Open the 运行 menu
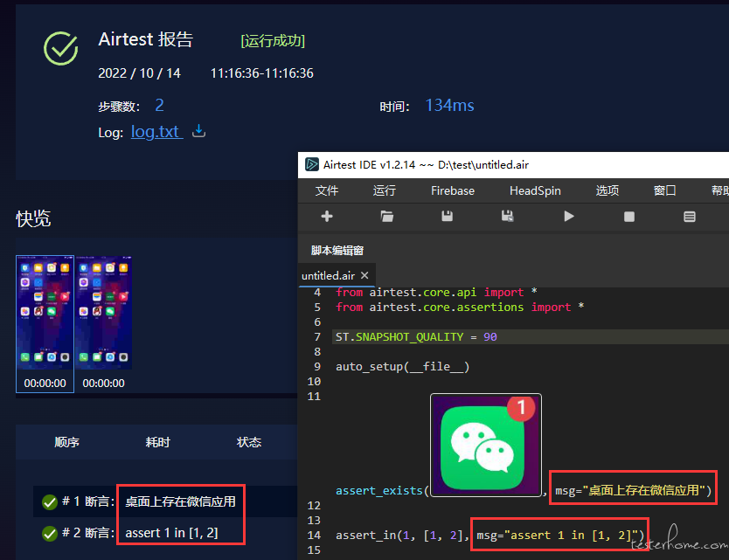The image size is (729, 560). click(384, 190)
